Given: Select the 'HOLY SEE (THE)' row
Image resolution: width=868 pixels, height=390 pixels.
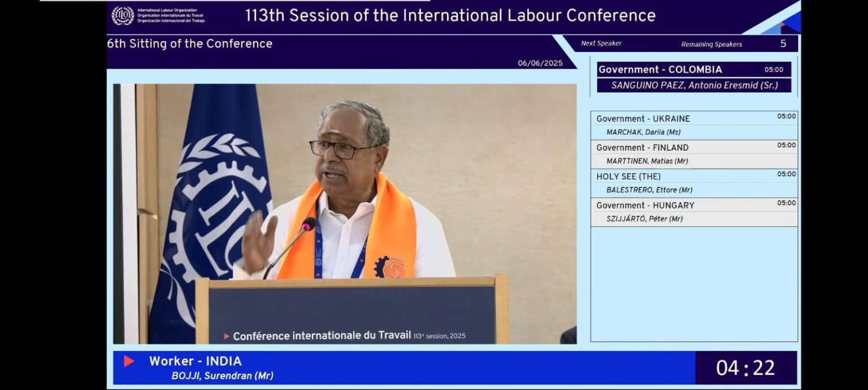Looking at the screenshot, I should (x=694, y=183).
